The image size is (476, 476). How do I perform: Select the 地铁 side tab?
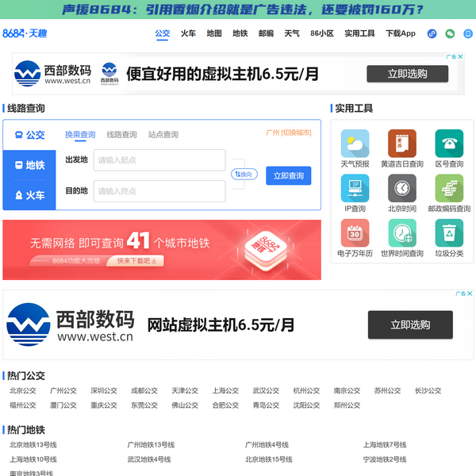click(x=29, y=165)
